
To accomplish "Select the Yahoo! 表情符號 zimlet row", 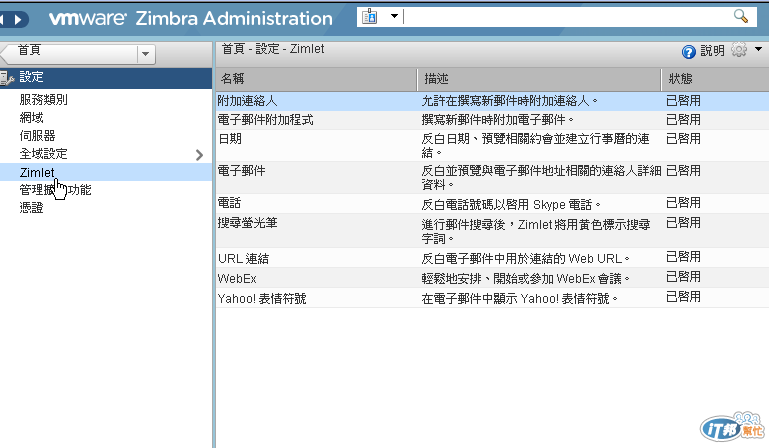I will (492, 298).
